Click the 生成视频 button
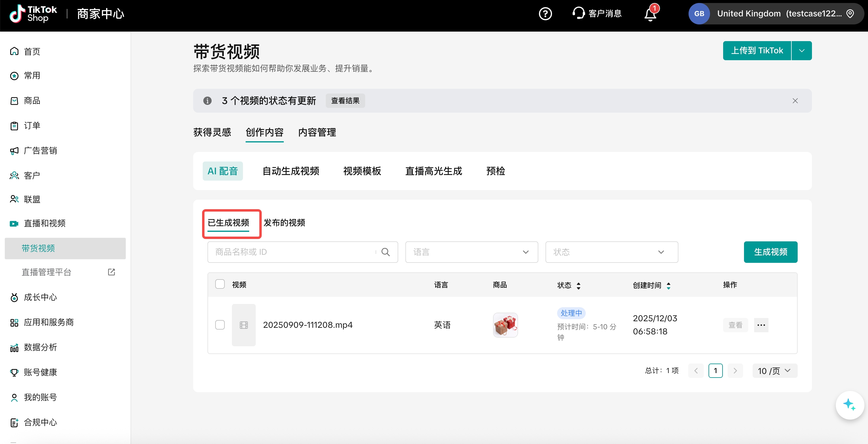868x444 pixels. tap(770, 252)
